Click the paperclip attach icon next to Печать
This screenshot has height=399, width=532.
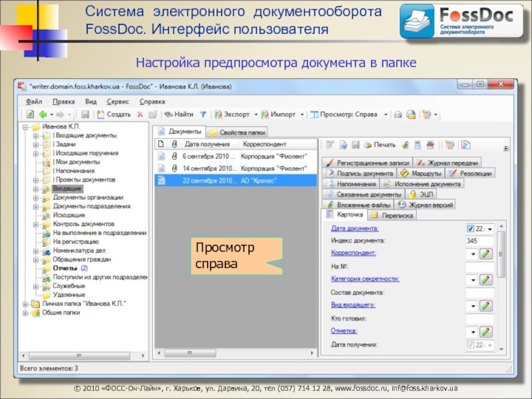(405, 145)
